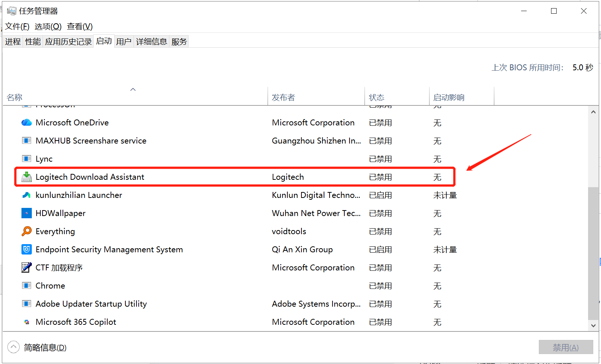
Task: Click the Task Manager title bar icon
Action: coord(11,11)
